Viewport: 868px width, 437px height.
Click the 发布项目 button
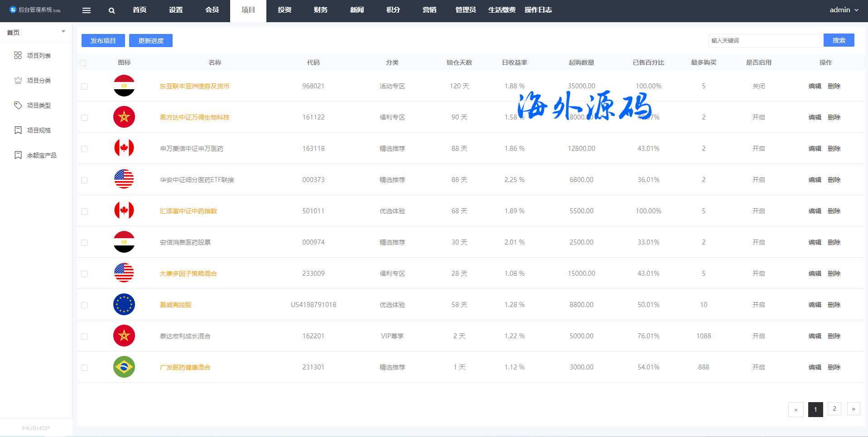pos(103,41)
